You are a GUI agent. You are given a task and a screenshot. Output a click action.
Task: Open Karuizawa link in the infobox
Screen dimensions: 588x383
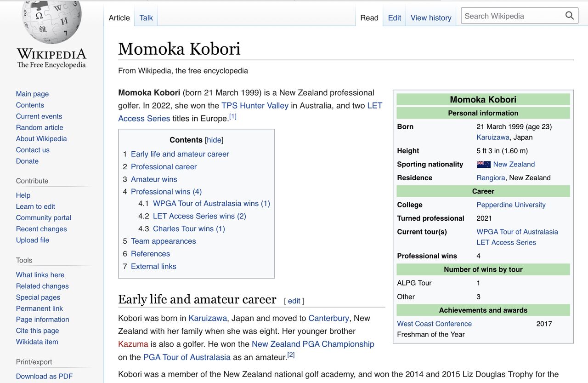[493, 137]
